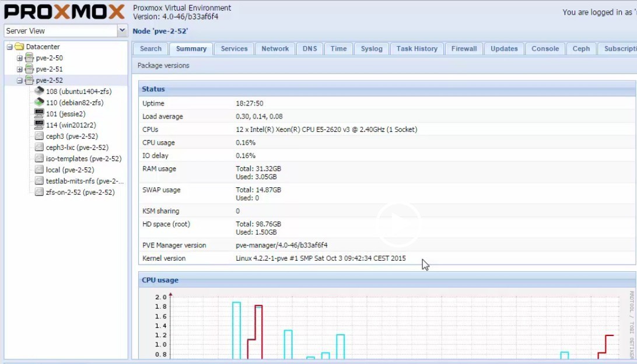The width and height of the screenshot is (637, 364).
Task: Select Datacenter in the tree
Action: click(43, 47)
